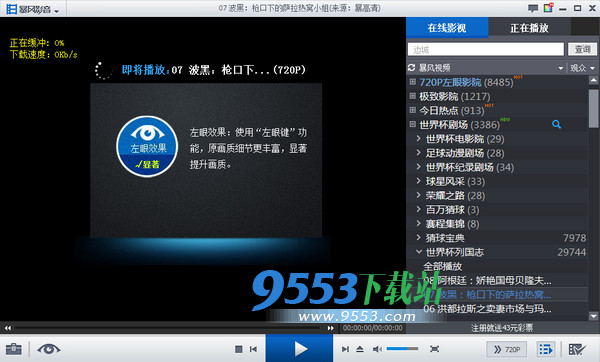
Task: Click the open file eject icon
Action: (x=360, y=349)
